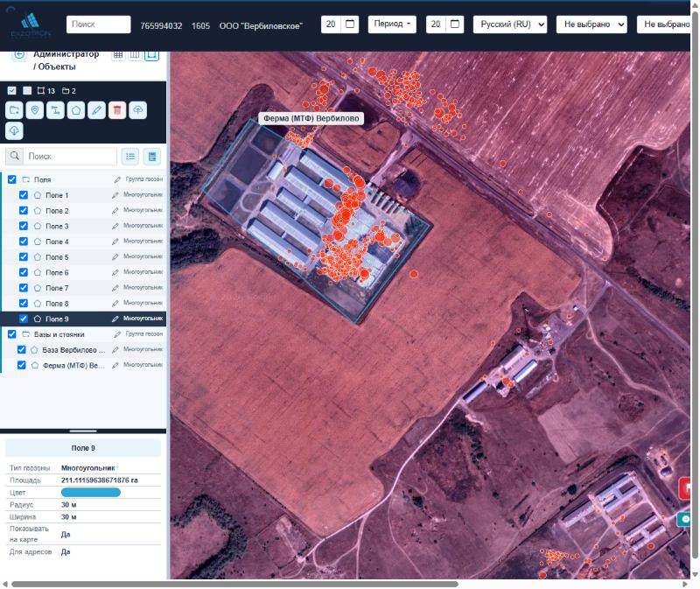The width and height of the screenshot is (700, 589).
Task: Uncheck the Поле 1 checkbox
Action: click(24, 195)
